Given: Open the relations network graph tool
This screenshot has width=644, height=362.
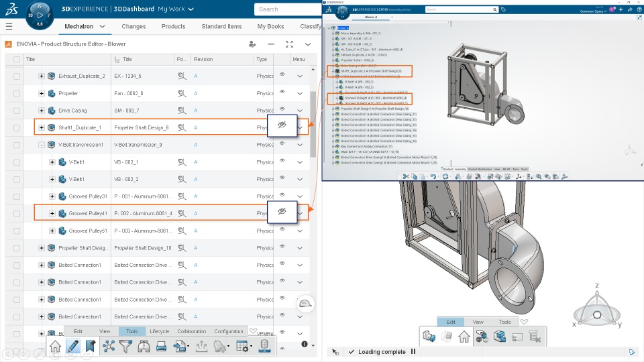Looking at the screenshot, I should (x=109, y=347).
